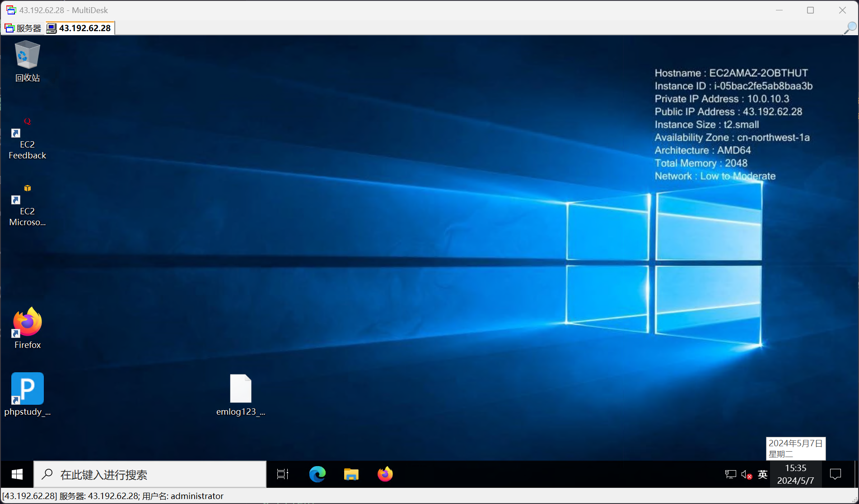The width and height of the screenshot is (859, 504).
Task: Open the notification center icon
Action: pos(836,474)
